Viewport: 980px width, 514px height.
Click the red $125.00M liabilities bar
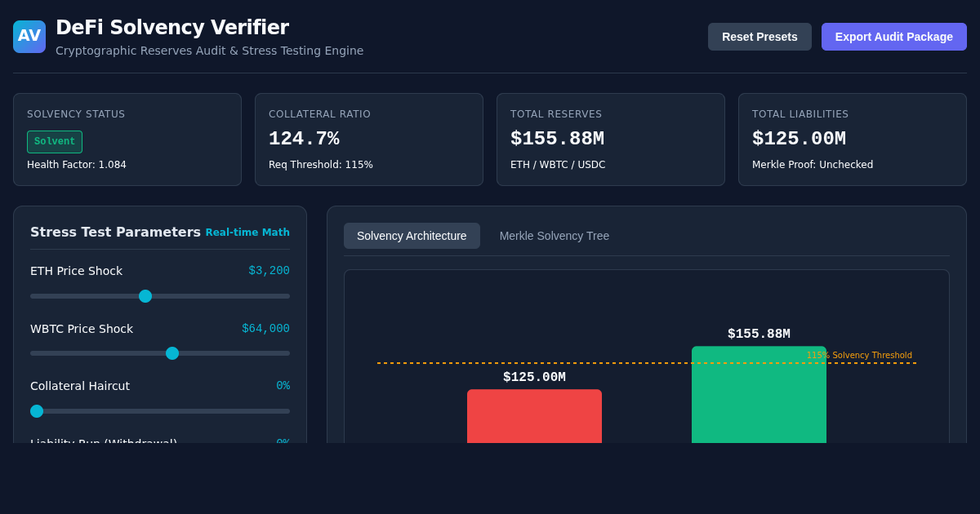point(534,416)
